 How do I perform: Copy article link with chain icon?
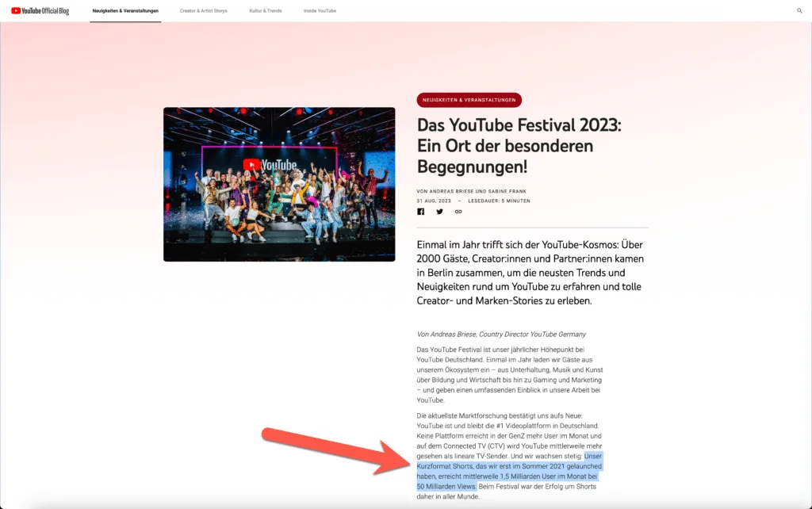tap(458, 211)
